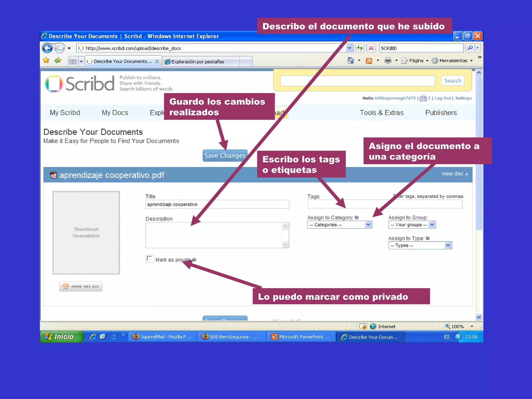Screen dimensions: 532x399
Task: Open the Herramientas menu
Action: (452, 61)
